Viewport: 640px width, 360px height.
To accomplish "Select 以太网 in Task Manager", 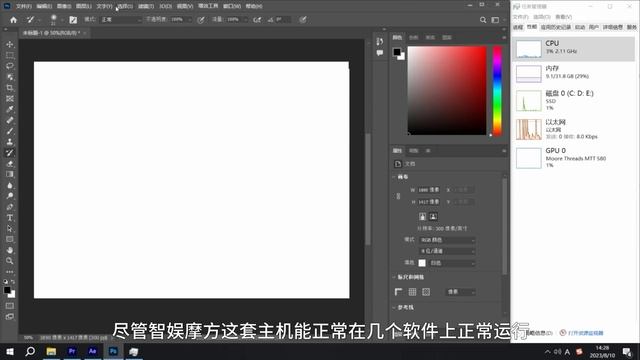I will [573, 129].
